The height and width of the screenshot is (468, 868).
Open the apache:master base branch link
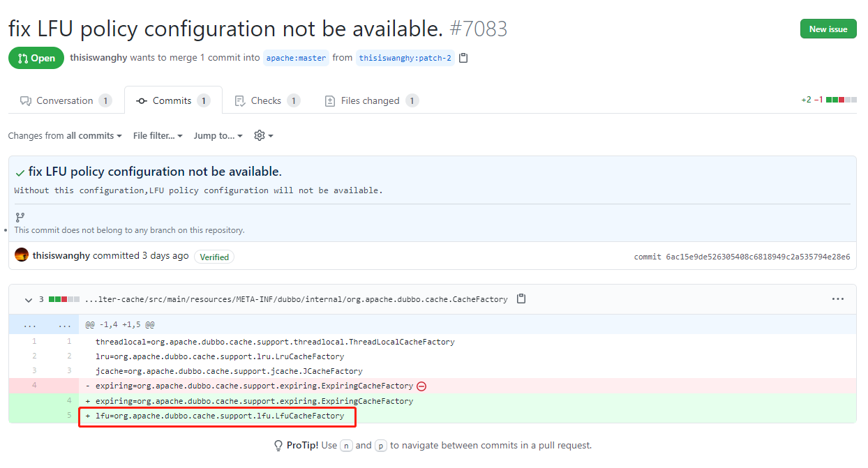point(296,58)
